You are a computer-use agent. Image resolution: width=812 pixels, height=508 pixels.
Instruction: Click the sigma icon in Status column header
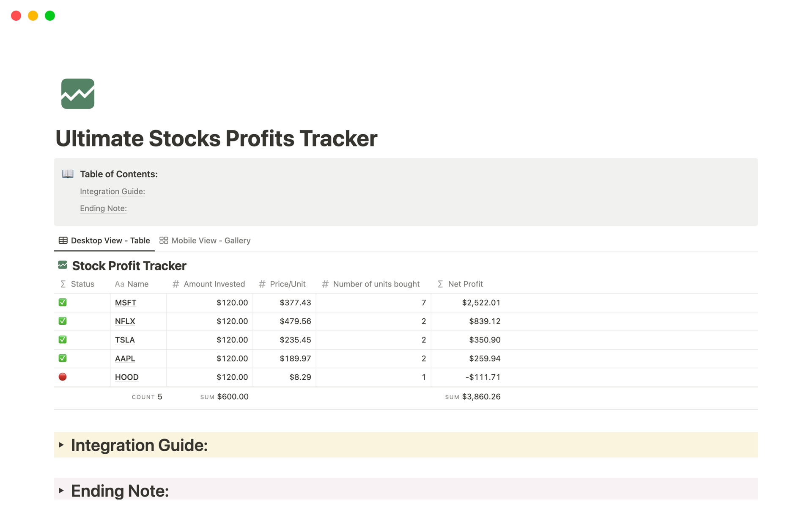(x=63, y=284)
